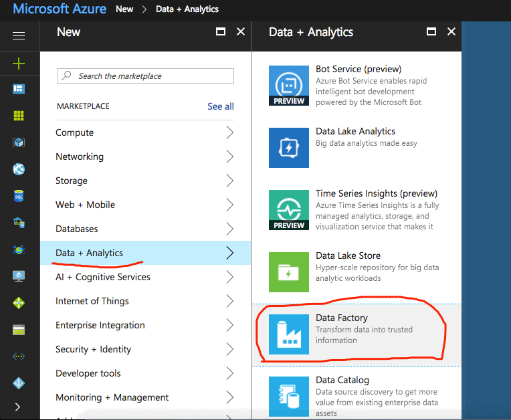
Task: Click Time Series Insights (preview) title
Action: 377,193
